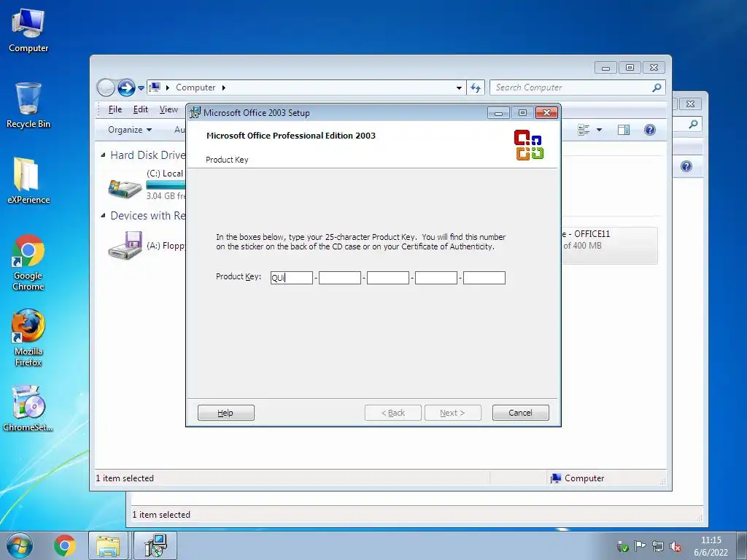The width and height of the screenshot is (747, 560).
Task: Select the Recycle Bin desktop icon
Action: click(28, 105)
